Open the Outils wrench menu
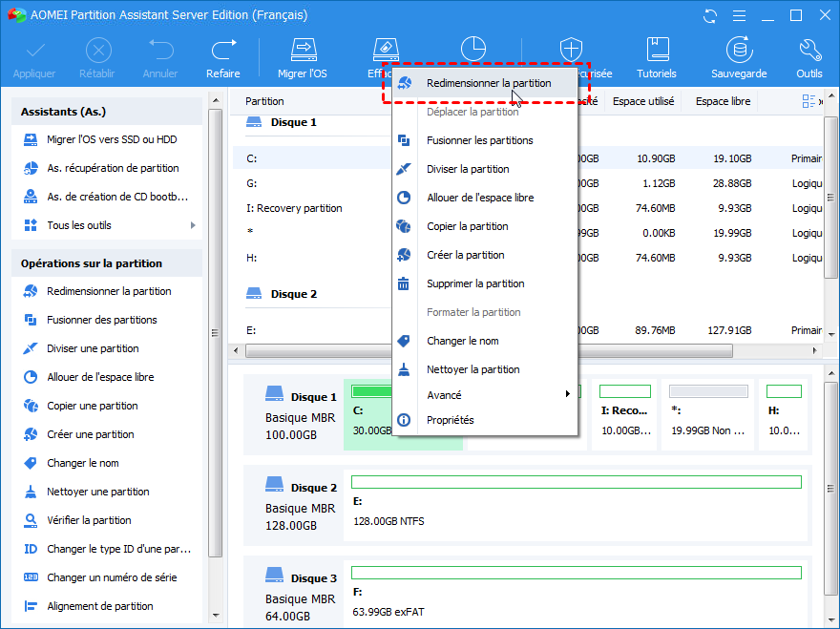Image resolution: width=840 pixels, height=629 pixels. [x=808, y=58]
